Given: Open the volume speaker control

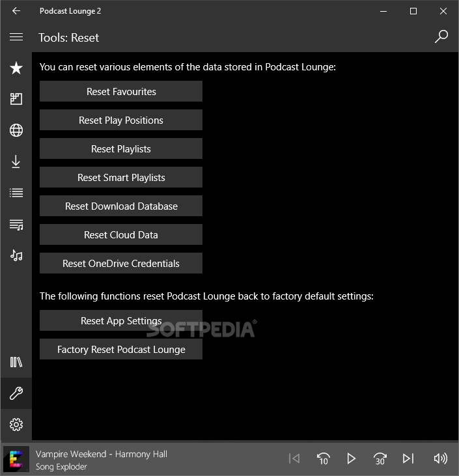Looking at the screenshot, I should [441, 458].
